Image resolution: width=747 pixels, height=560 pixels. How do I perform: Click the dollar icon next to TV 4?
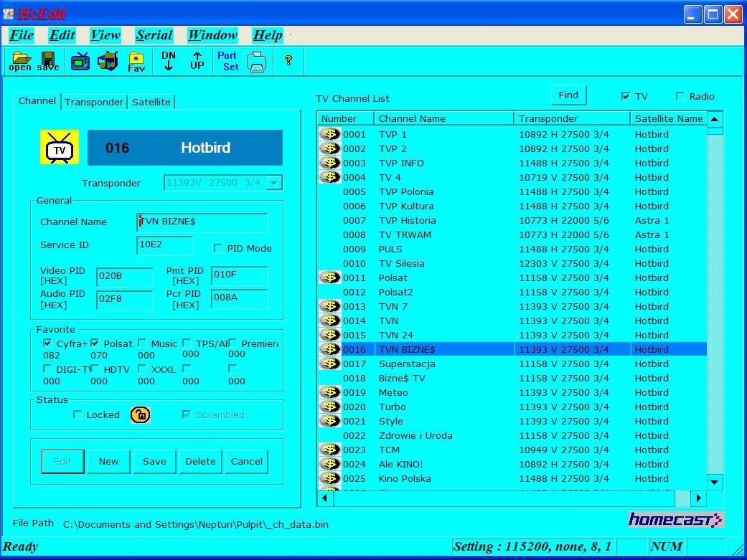pos(329,177)
